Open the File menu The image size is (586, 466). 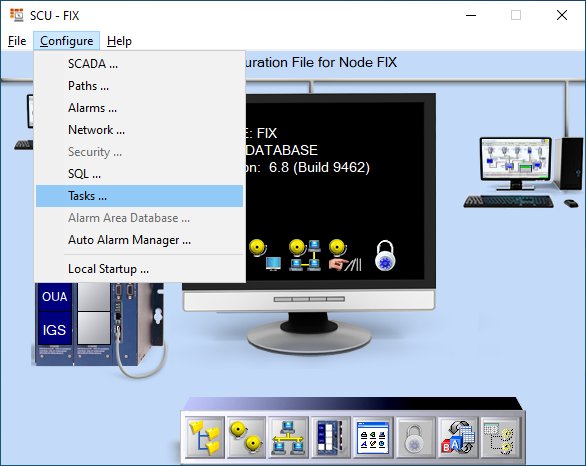[17, 41]
